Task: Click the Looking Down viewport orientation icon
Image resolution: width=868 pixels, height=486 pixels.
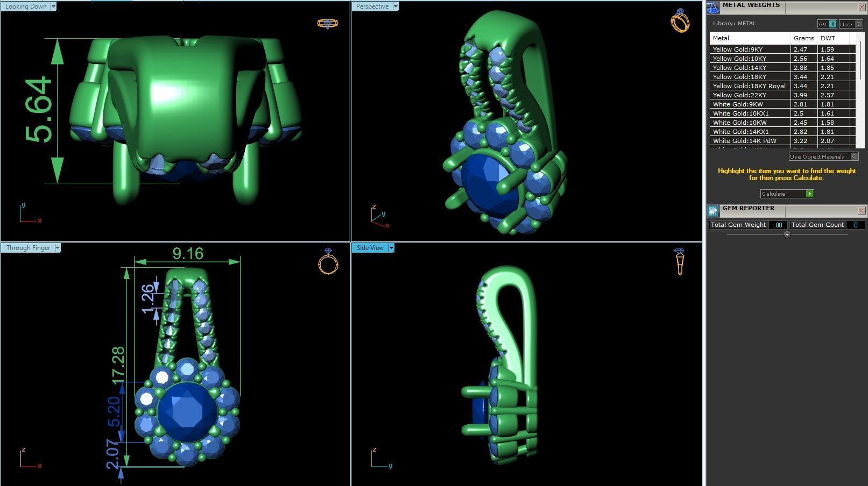Action: pyautogui.click(x=328, y=24)
